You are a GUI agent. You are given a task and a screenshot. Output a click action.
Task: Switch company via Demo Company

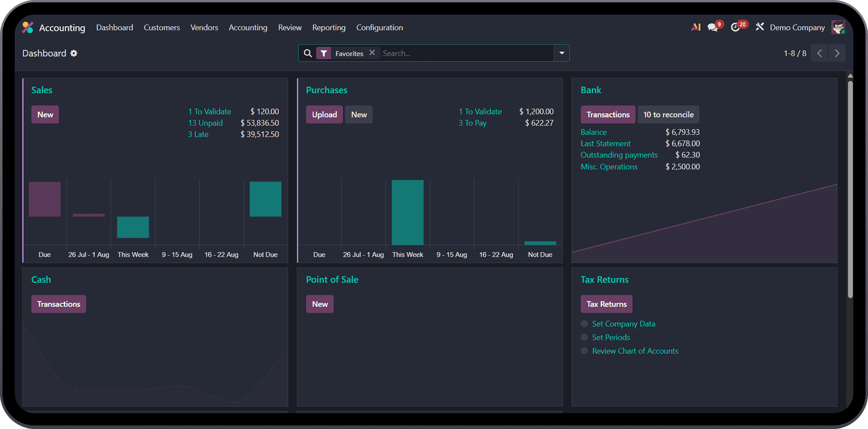click(797, 28)
